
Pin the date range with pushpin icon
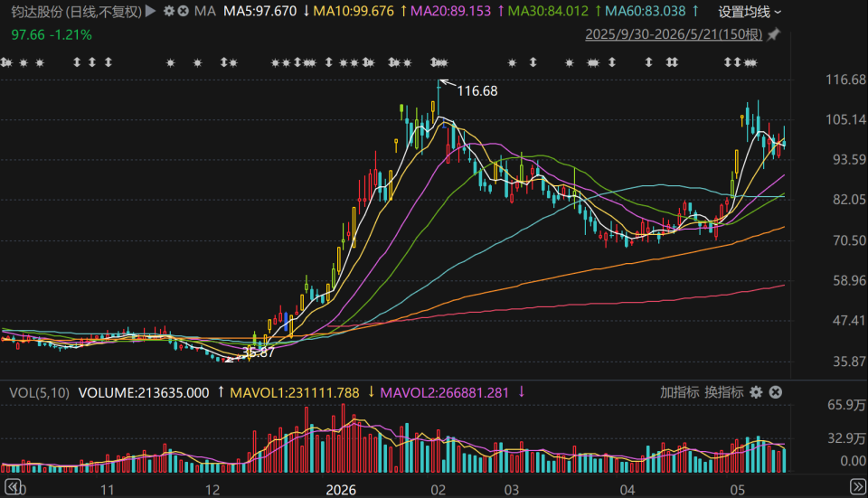773,34
